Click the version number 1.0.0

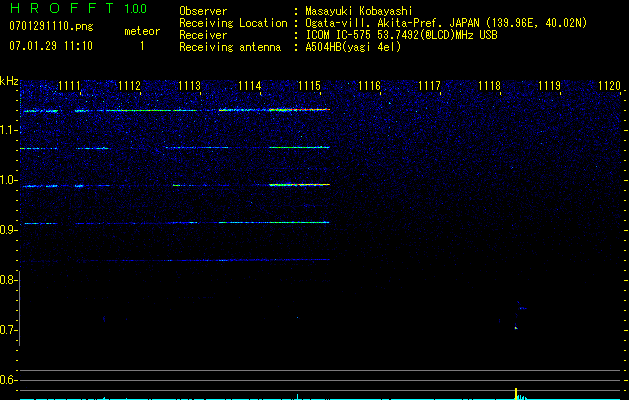[136, 8]
